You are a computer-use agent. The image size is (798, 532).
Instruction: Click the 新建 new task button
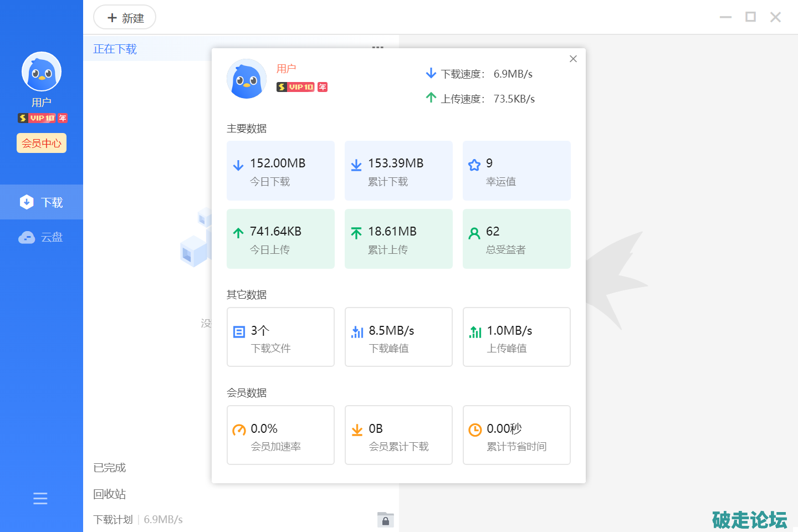coord(125,18)
